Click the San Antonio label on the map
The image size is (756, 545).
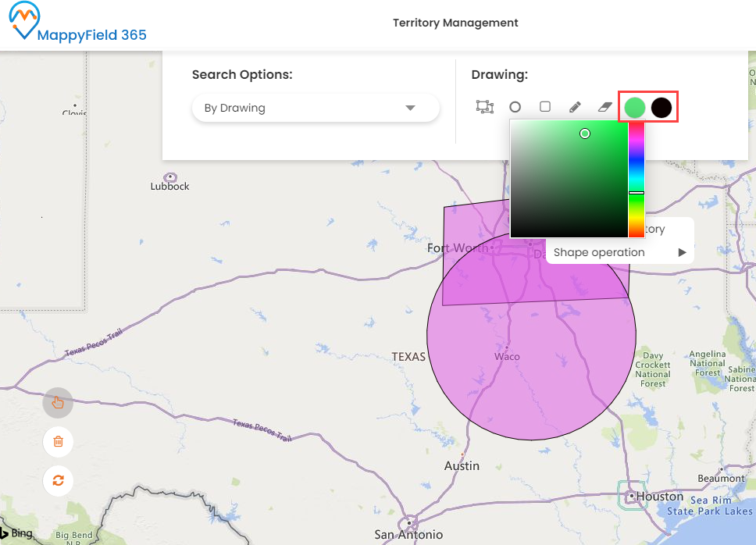click(408, 534)
